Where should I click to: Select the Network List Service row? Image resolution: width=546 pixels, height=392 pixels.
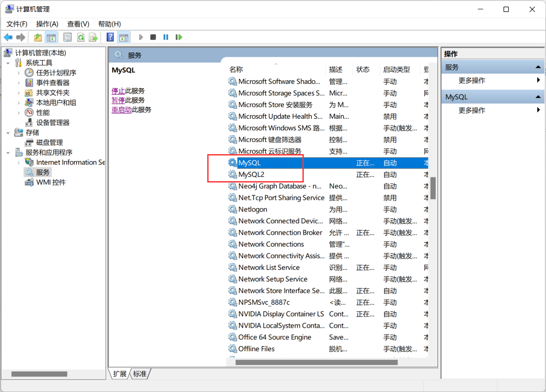click(x=328, y=268)
